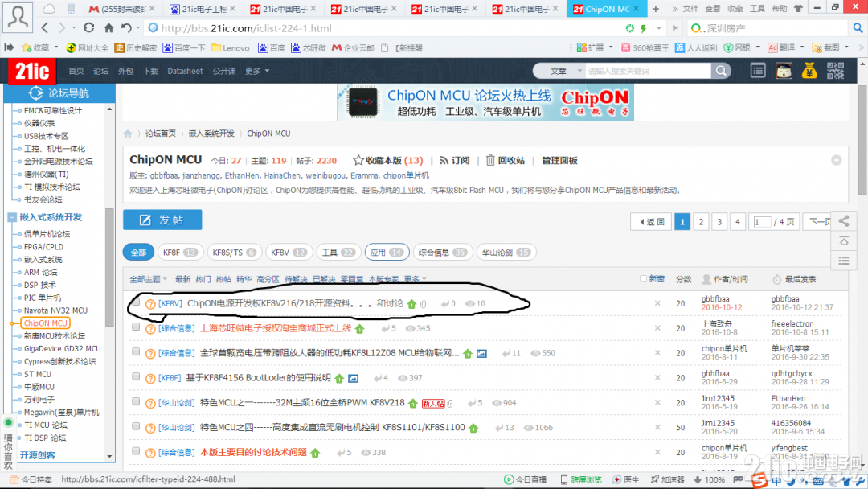Click the page vertical scrollbar thumb
The width and height of the screenshot is (868, 489).
pyautogui.click(x=862, y=140)
